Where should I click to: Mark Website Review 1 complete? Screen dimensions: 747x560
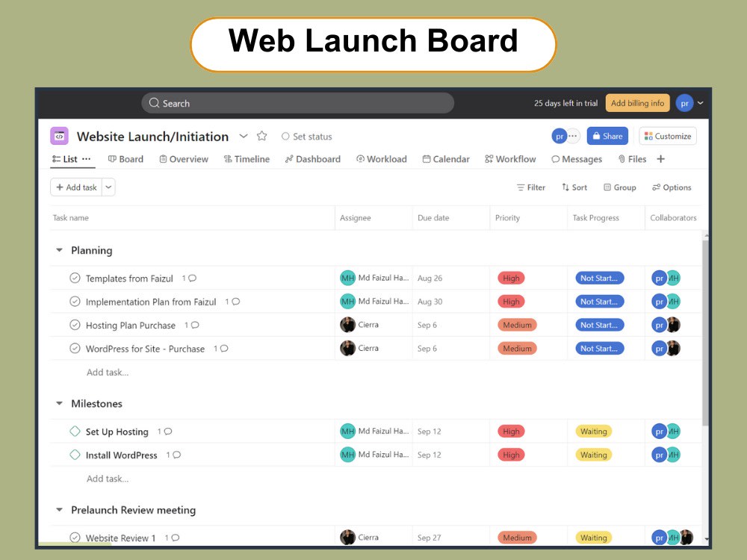pos(75,538)
